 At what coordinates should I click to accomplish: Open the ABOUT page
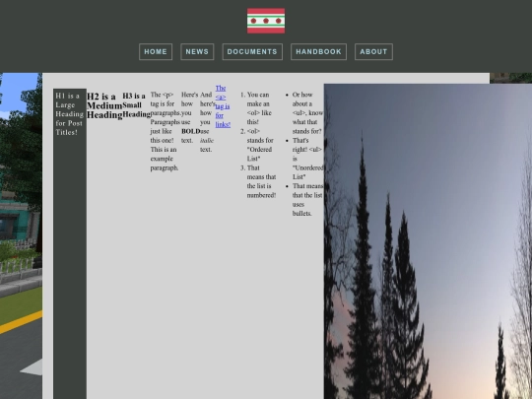[373, 51]
